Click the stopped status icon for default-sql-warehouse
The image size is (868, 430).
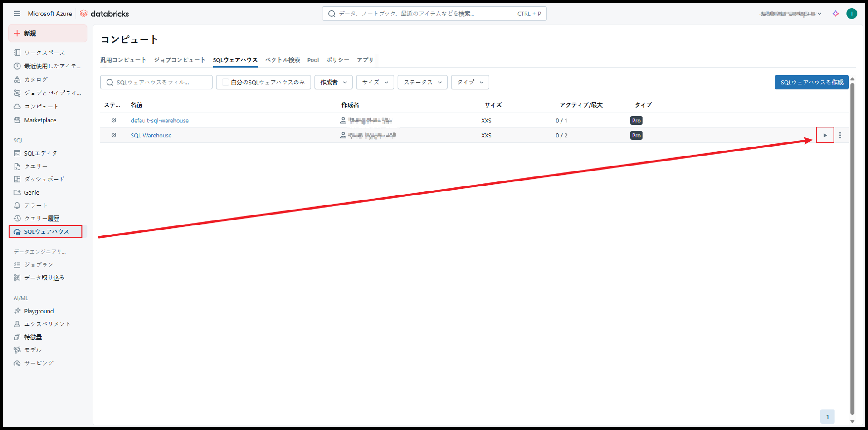[x=114, y=121]
